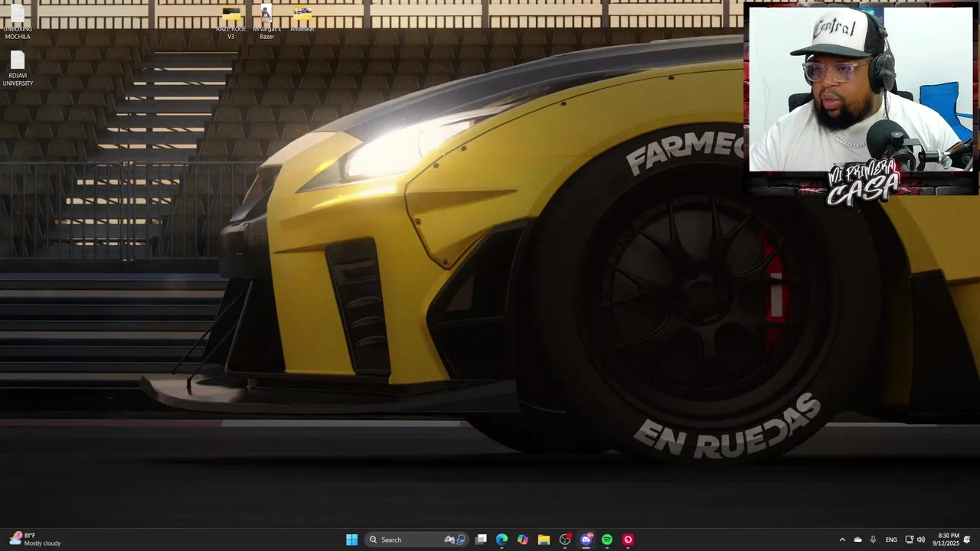Open the Copilot app on the taskbar
Viewport: 980px width, 551px height.
click(x=523, y=540)
